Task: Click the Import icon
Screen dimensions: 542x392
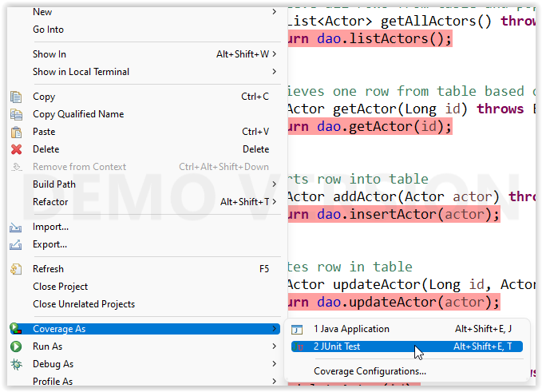Action: point(16,227)
